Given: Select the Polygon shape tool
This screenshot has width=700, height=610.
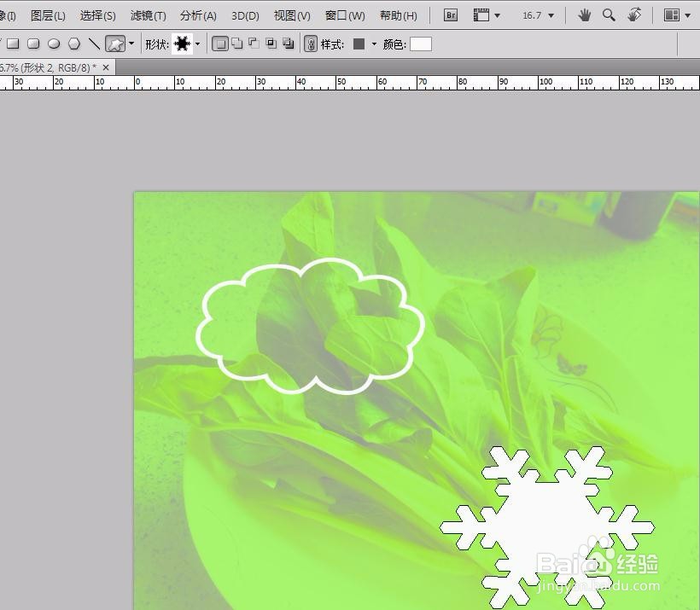Looking at the screenshot, I should [x=74, y=44].
